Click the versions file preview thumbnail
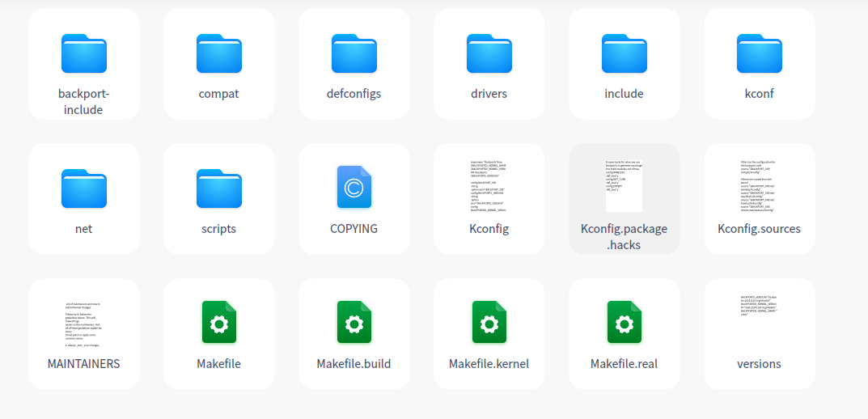 click(759, 306)
